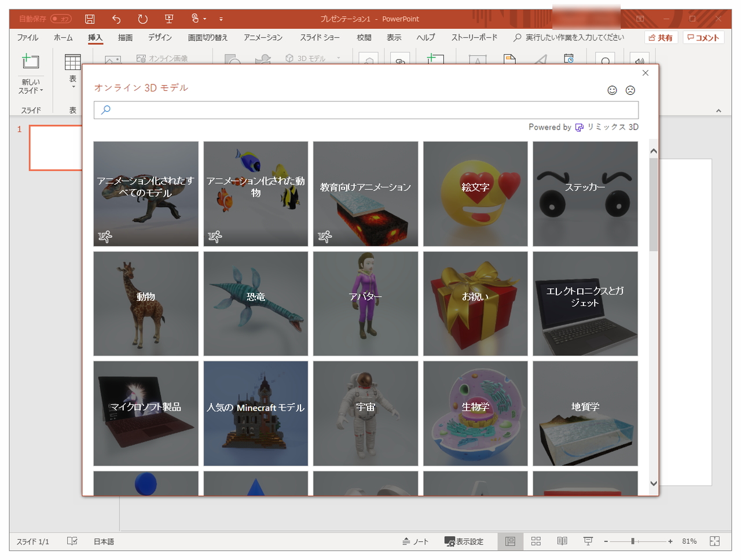Viewport: 741px width, 560px height.
Task: Click the Redo icon in the quick access toolbar
Action: [x=143, y=19]
